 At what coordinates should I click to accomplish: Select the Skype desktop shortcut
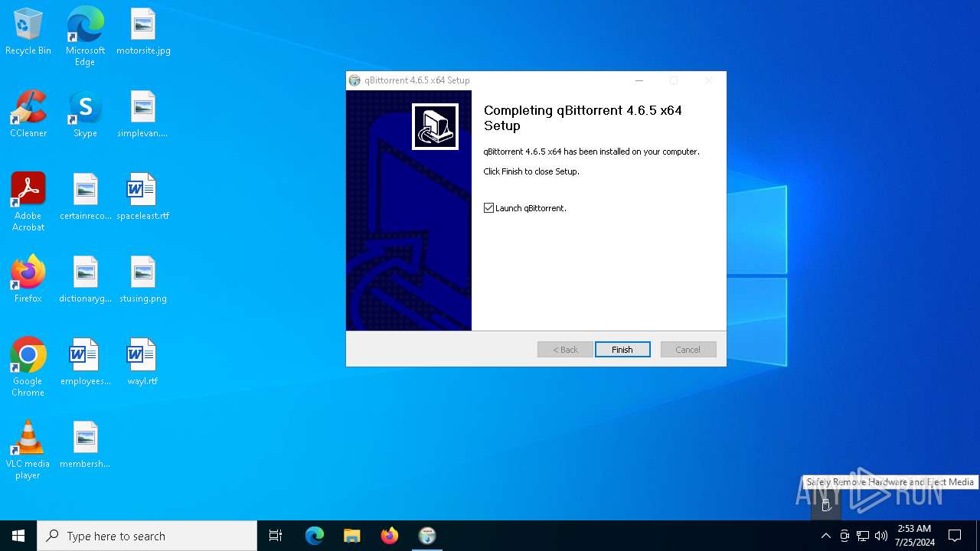click(85, 115)
